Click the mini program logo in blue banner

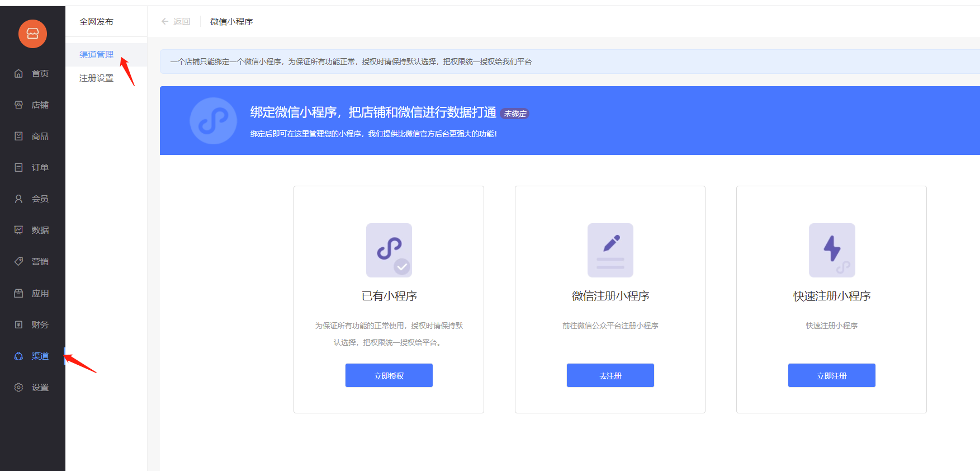point(213,121)
